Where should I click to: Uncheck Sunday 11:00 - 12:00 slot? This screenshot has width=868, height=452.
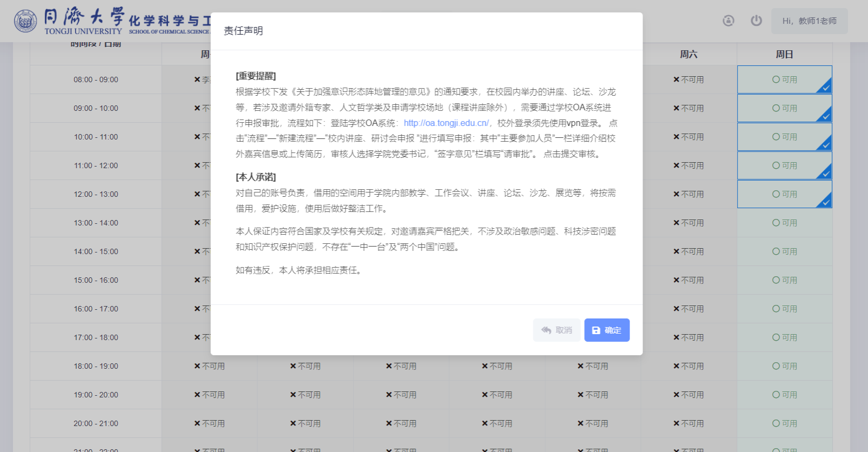784,165
